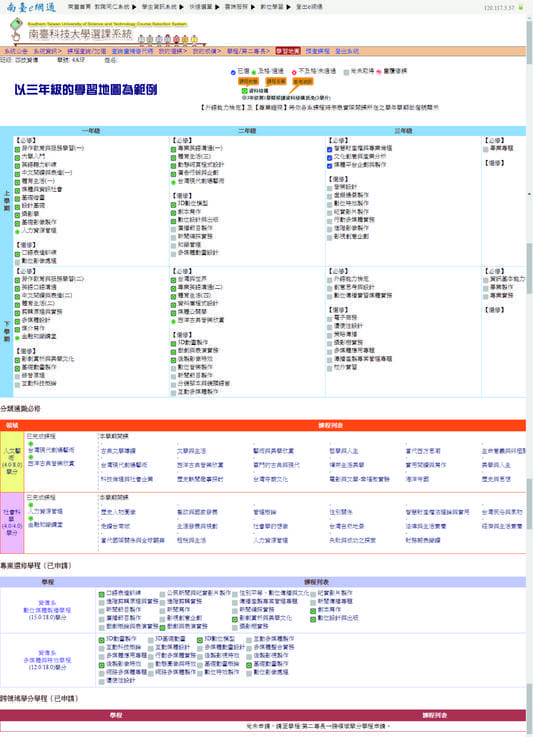Click gray icon beside second-year 互動多媒體製作
This screenshot has width=533, height=737.
pyautogui.click(x=173, y=392)
